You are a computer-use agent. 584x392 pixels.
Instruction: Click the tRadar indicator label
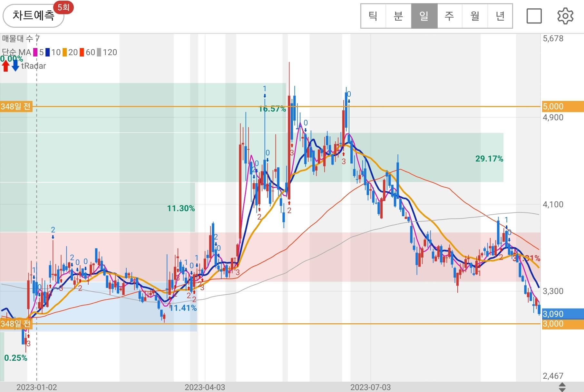[x=34, y=66]
